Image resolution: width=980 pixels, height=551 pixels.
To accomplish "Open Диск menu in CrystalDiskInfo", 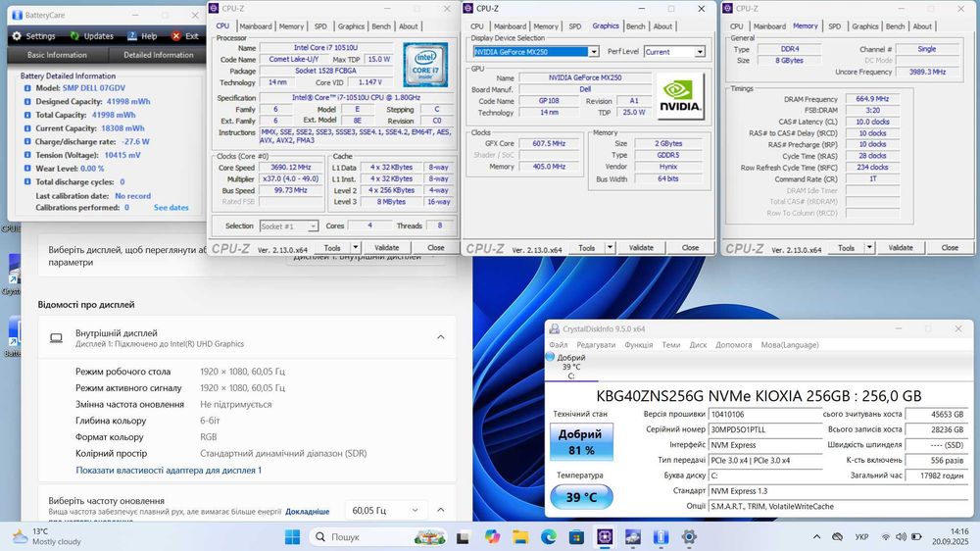I will coord(698,344).
